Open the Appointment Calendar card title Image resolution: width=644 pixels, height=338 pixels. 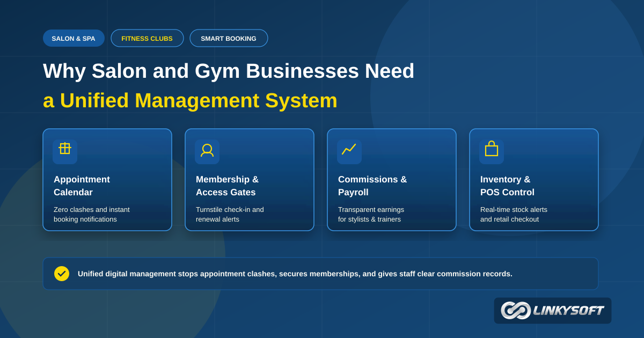click(x=82, y=186)
